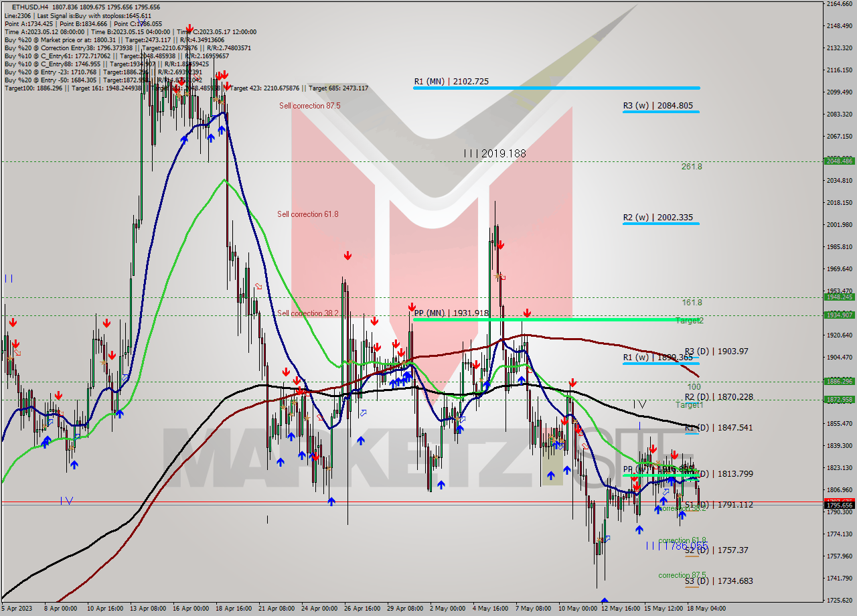
Task: Select the | | | 1786.055 wave label
Action: click(x=677, y=546)
